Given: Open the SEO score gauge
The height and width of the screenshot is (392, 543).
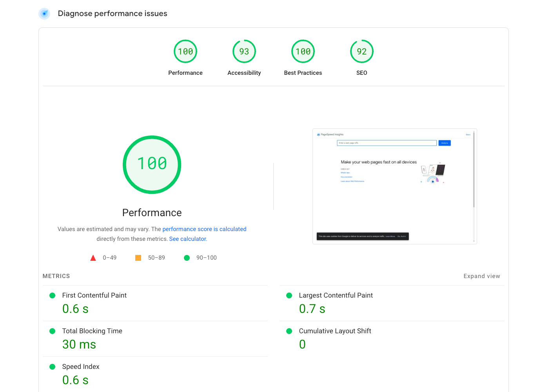Looking at the screenshot, I should pos(362,51).
